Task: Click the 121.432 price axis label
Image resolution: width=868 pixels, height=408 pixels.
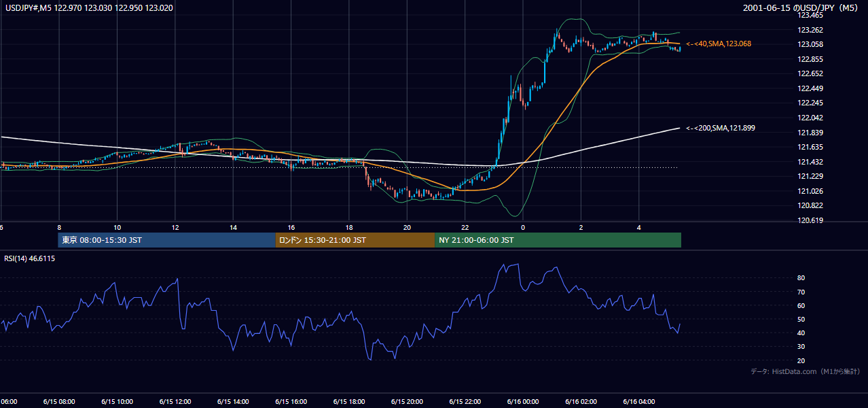Action: tap(810, 162)
